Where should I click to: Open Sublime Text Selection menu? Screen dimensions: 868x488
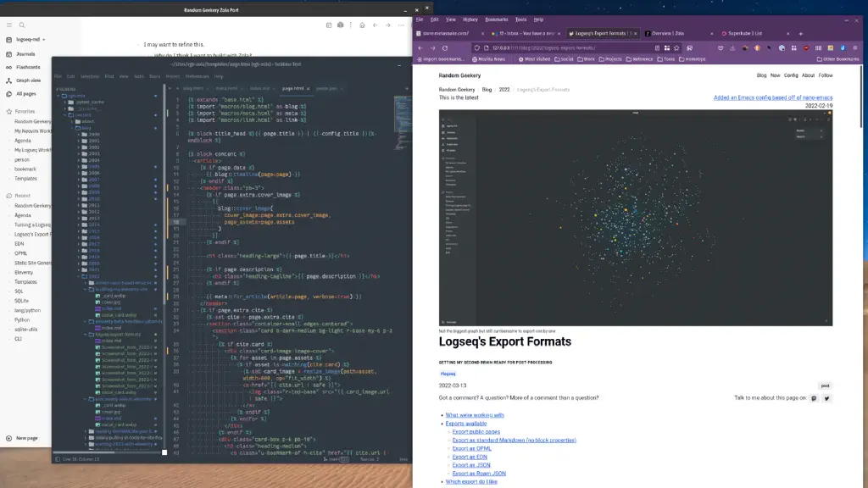(89, 76)
